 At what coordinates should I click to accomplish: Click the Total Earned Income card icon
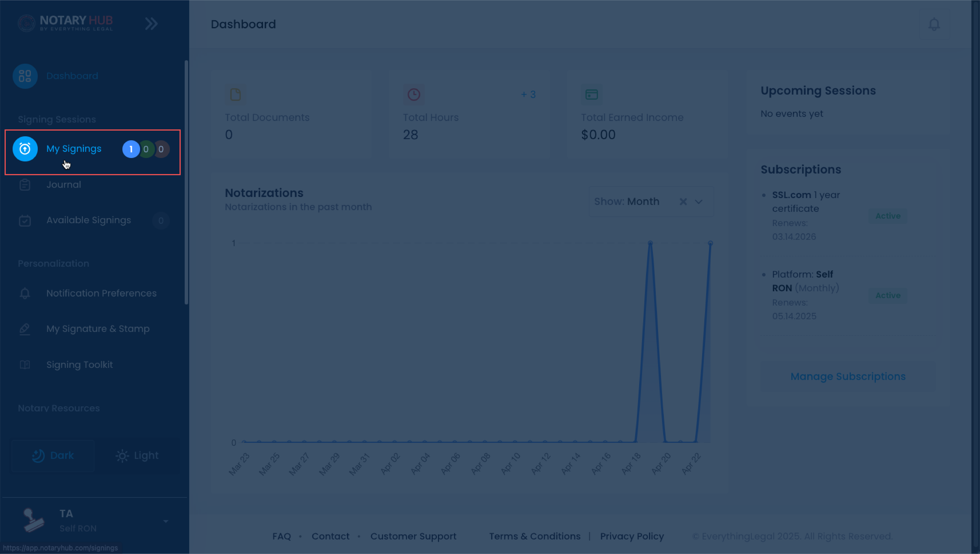(592, 94)
